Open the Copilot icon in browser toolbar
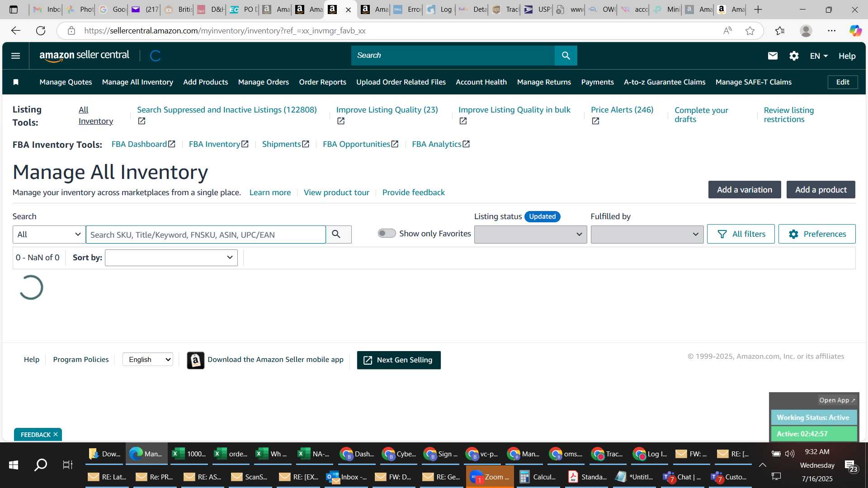Image resolution: width=868 pixels, height=488 pixels. click(x=855, y=30)
